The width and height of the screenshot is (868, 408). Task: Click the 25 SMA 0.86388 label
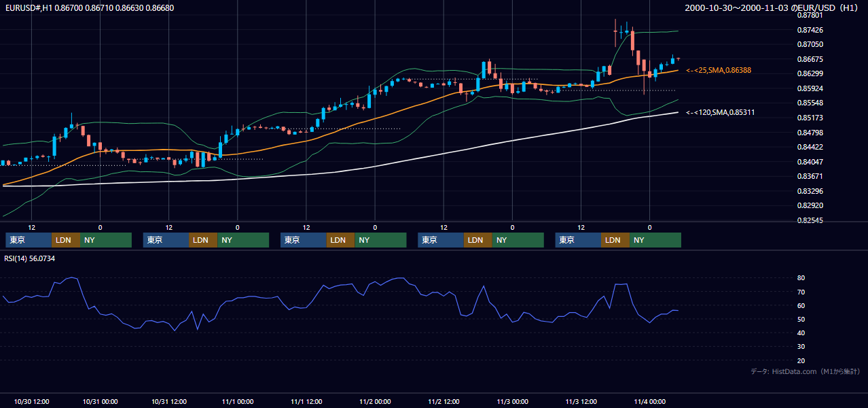click(x=719, y=70)
